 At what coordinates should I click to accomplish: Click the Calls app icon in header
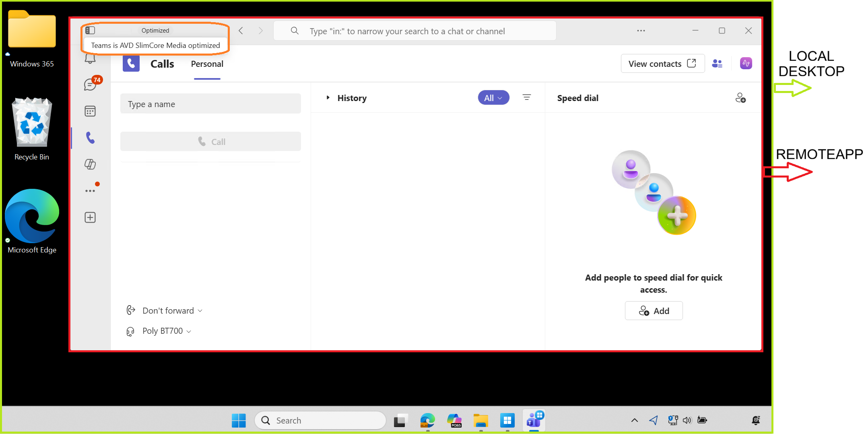pos(131,64)
